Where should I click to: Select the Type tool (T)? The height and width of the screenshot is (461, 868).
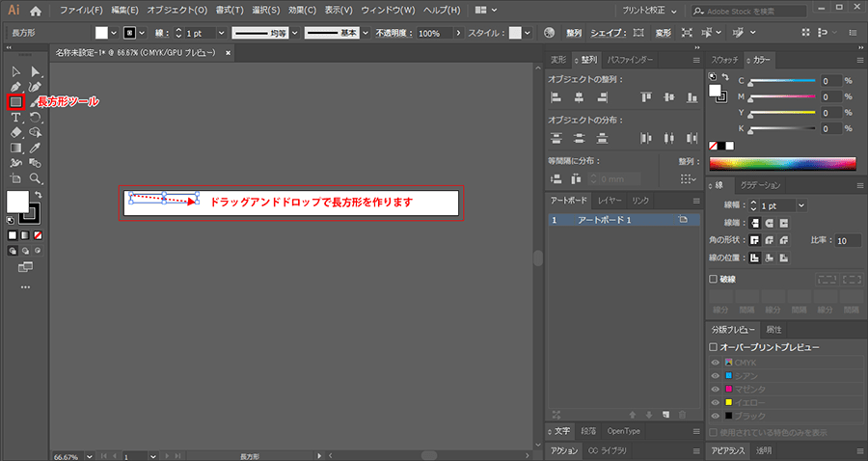coord(16,117)
